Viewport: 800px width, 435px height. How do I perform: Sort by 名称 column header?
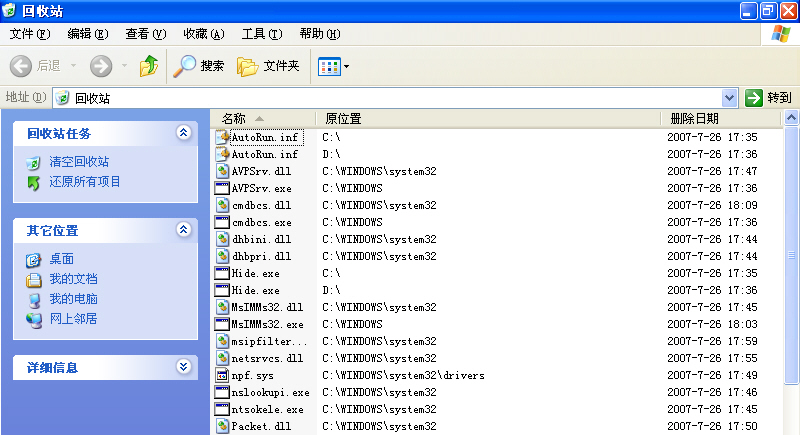pyautogui.click(x=263, y=119)
